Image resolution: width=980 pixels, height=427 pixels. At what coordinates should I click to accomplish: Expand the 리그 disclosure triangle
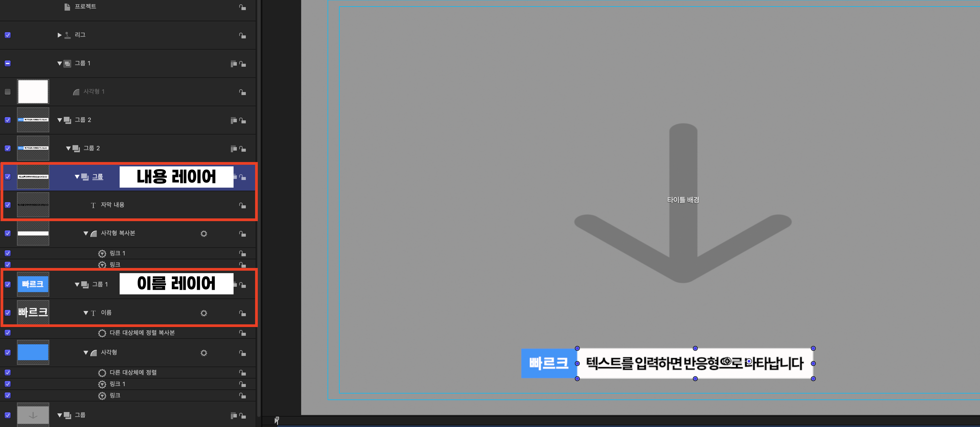point(59,35)
